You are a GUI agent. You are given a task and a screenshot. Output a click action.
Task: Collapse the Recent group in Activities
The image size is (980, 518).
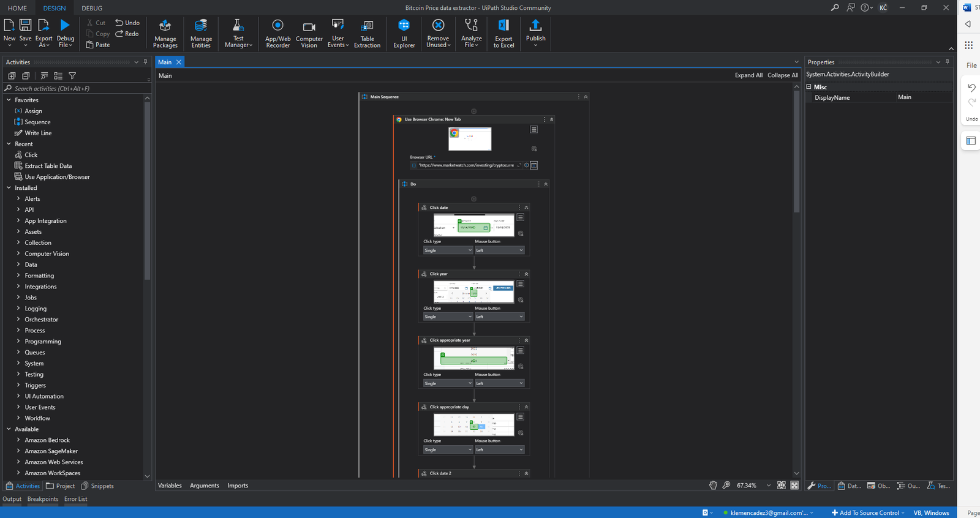click(9, 144)
